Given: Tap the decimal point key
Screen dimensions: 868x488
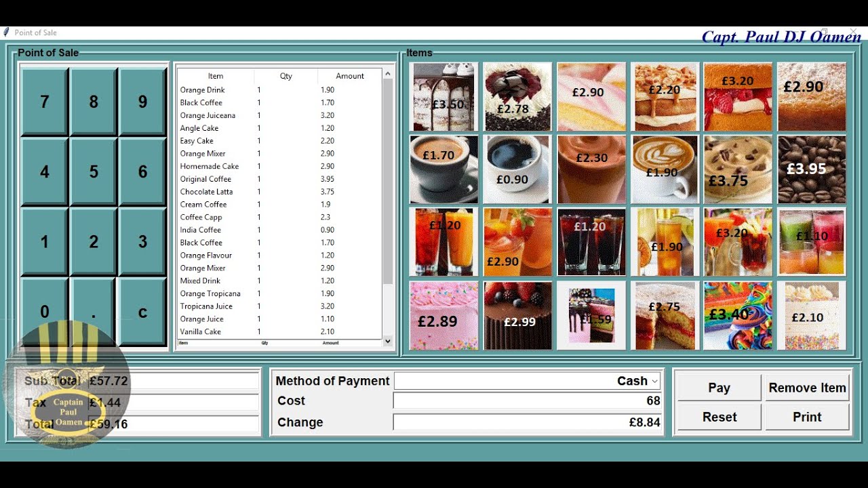Looking at the screenshot, I should (94, 312).
